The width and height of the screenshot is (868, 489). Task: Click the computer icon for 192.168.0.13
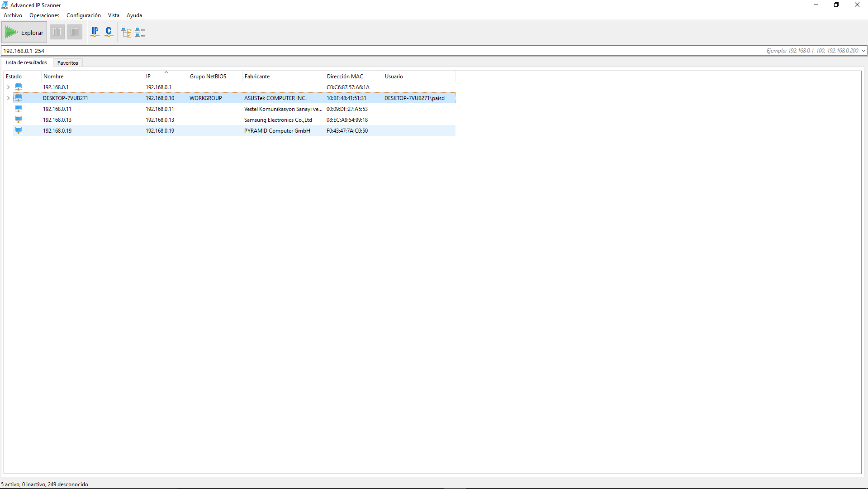click(19, 120)
